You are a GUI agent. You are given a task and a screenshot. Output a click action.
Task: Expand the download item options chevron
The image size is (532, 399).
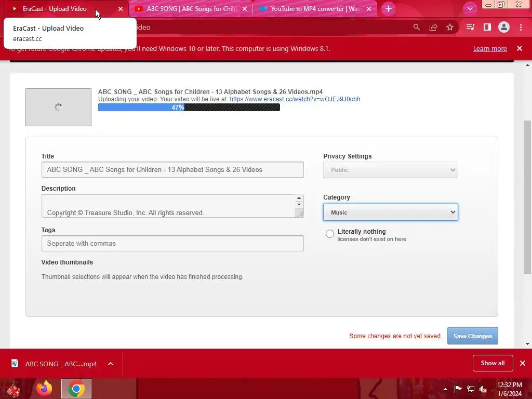[x=111, y=364]
